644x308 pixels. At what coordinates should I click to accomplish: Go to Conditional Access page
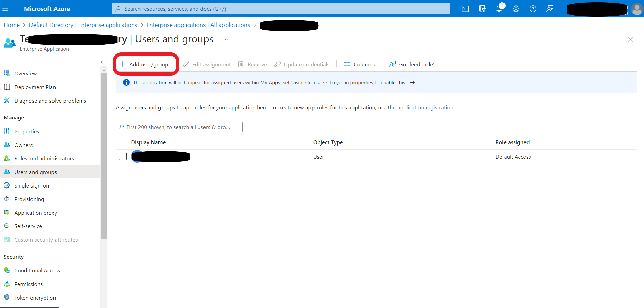pos(37,270)
